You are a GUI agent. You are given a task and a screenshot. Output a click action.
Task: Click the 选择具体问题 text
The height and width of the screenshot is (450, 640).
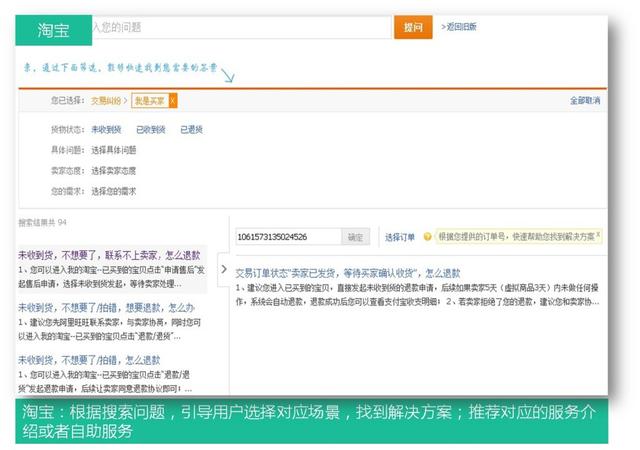pyautogui.click(x=113, y=150)
